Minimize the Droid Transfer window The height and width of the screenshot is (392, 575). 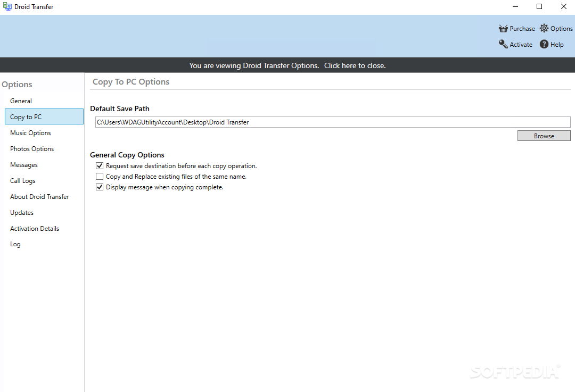click(515, 6)
